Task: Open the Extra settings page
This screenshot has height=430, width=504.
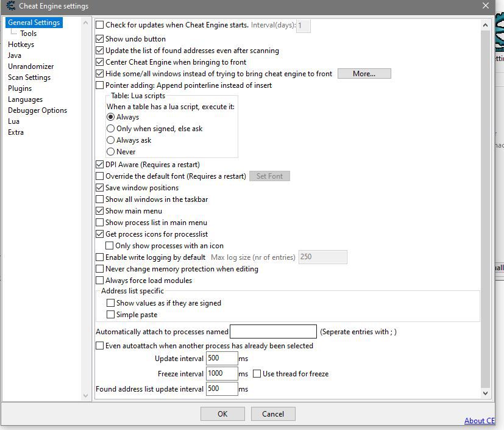Action: [16, 132]
